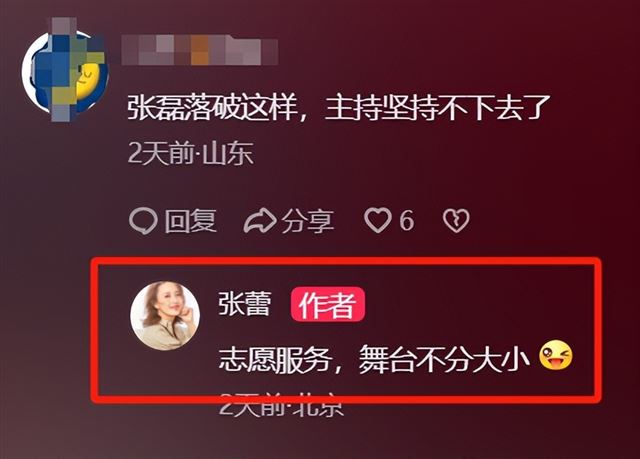Tap the 2天前·北京 timestamp under the reply

282,404
